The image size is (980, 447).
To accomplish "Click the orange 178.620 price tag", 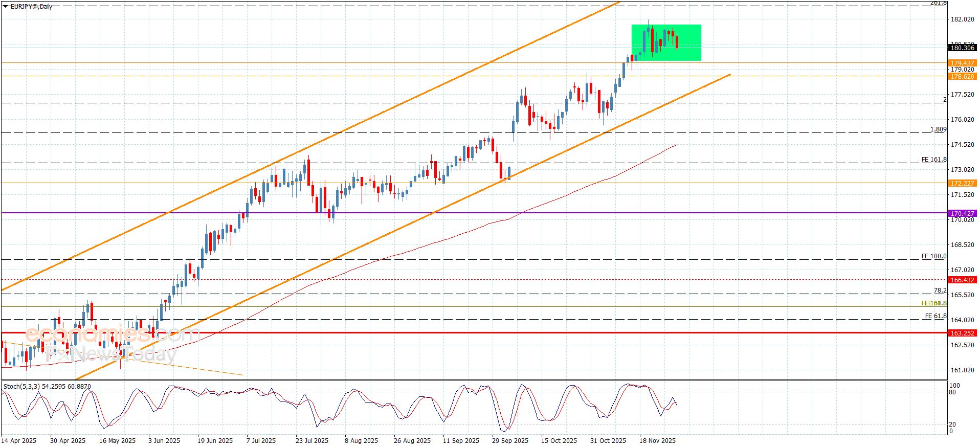I will click(962, 76).
